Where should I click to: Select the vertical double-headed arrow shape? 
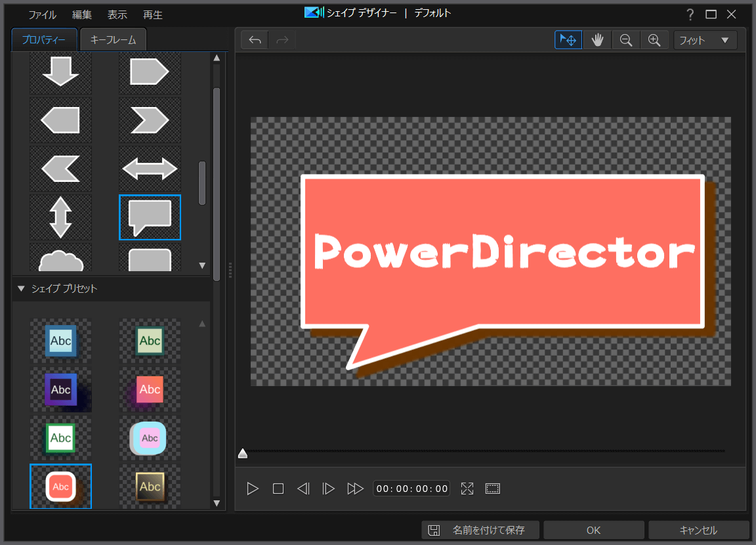click(61, 217)
